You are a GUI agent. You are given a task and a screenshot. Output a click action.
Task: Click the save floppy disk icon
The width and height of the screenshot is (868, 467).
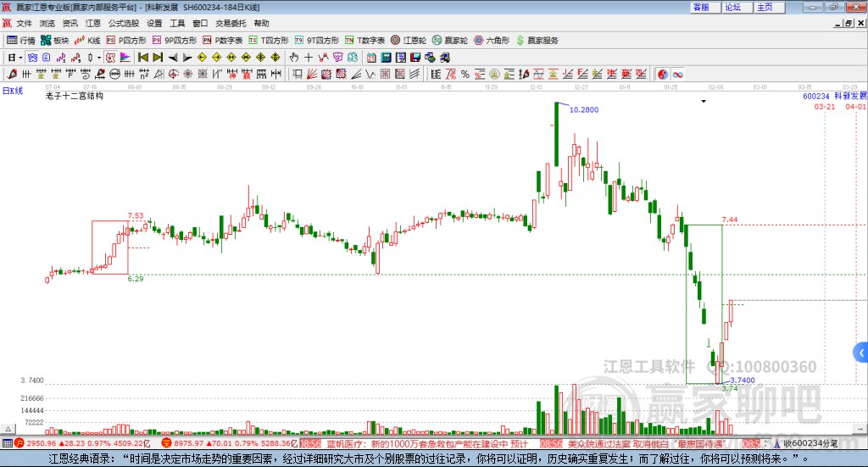click(x=415, y=58)
